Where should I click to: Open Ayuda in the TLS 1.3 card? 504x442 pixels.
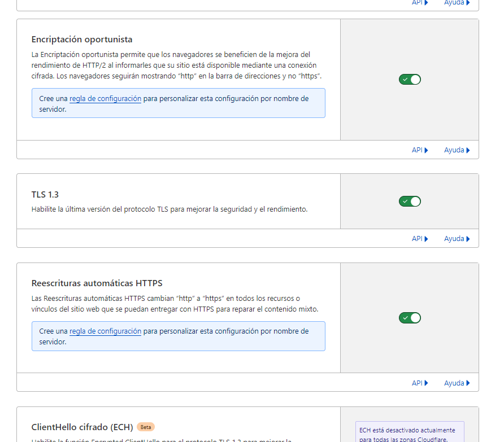457,239
